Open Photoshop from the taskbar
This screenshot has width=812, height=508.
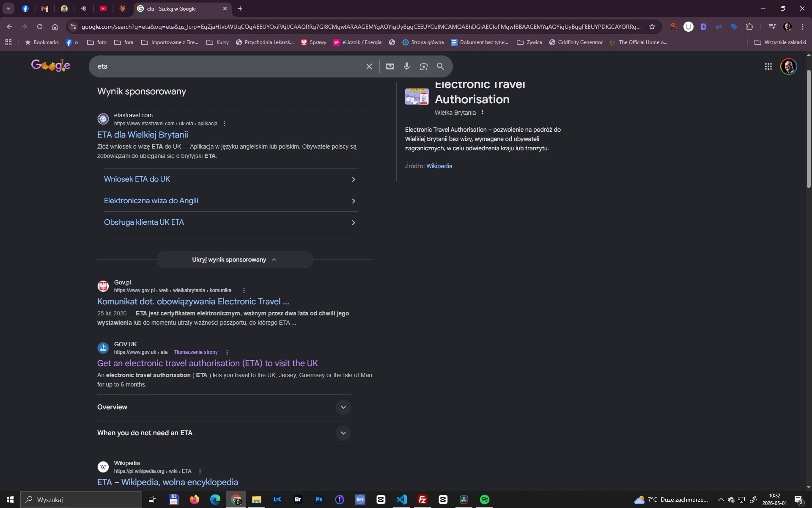click(x=319, y=500)
